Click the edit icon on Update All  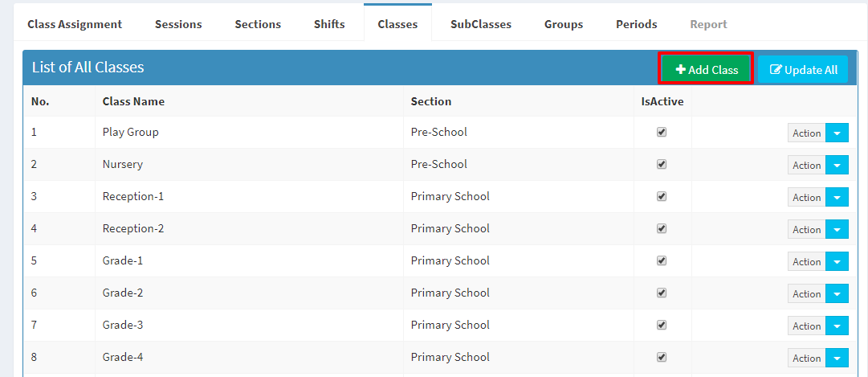pyautogui.click(x=776, y=70)
